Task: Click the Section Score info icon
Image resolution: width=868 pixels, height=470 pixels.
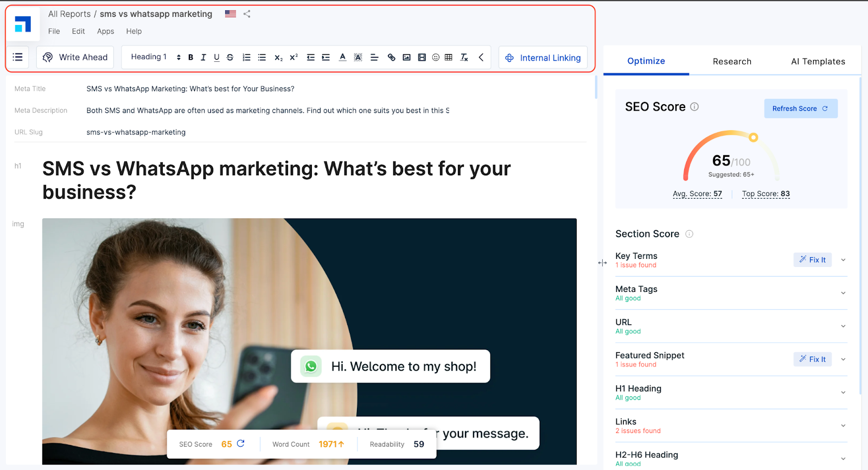Action: click(689, 234)
